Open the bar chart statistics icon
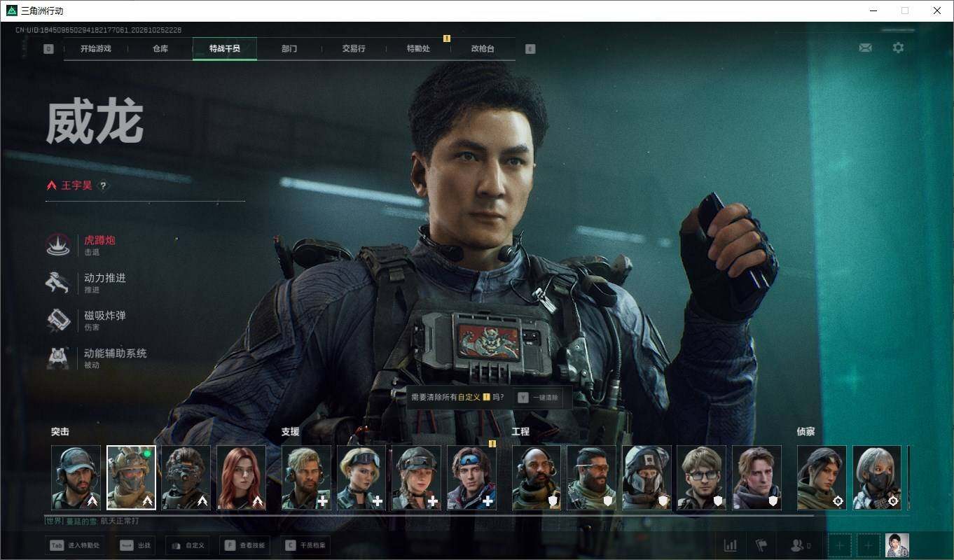 (x=731, y=545)
